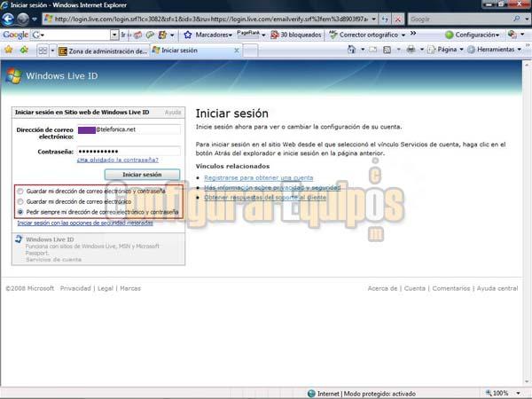Click the green Configuración status icon

pyautogui.click(x=449, y=35)
